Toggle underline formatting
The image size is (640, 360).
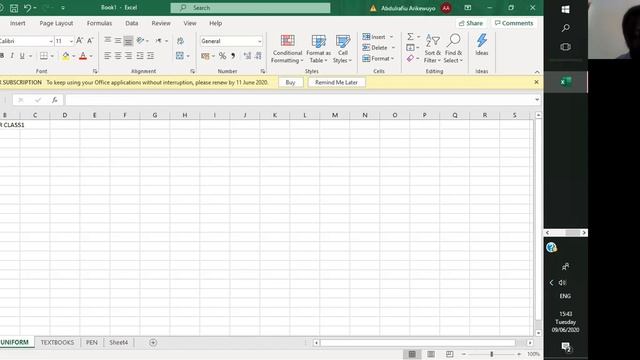22,56
